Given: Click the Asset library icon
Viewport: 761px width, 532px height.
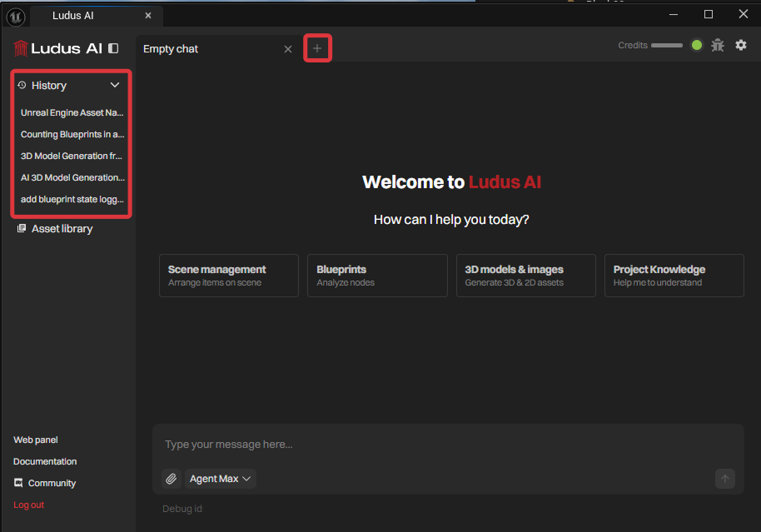Looking at the screenshot, I should (x=22, y=228).
